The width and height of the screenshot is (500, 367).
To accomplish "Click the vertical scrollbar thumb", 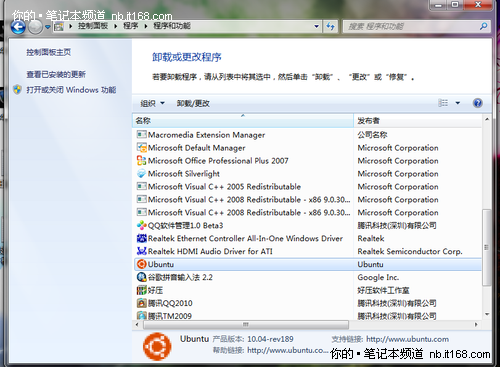I will [x=487, y=247].
